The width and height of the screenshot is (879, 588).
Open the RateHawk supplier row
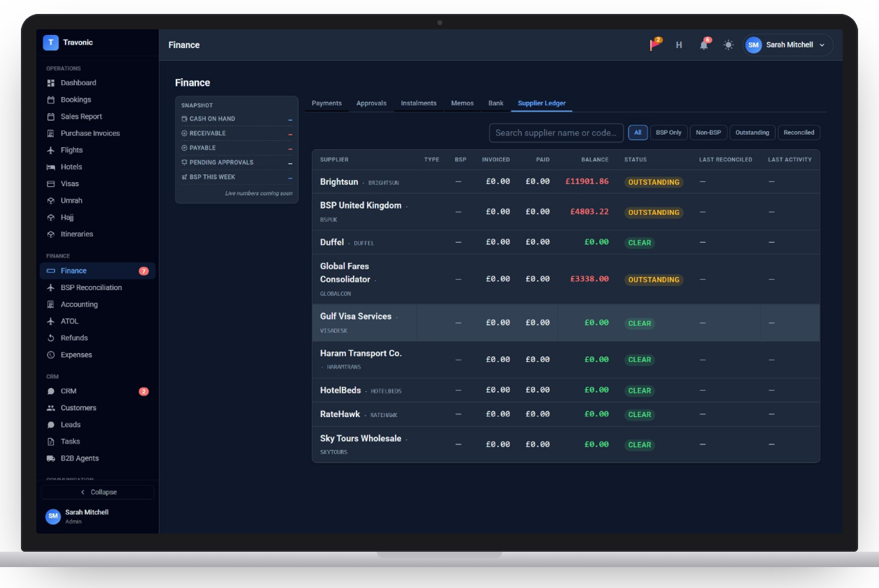[x=566, y=414]
